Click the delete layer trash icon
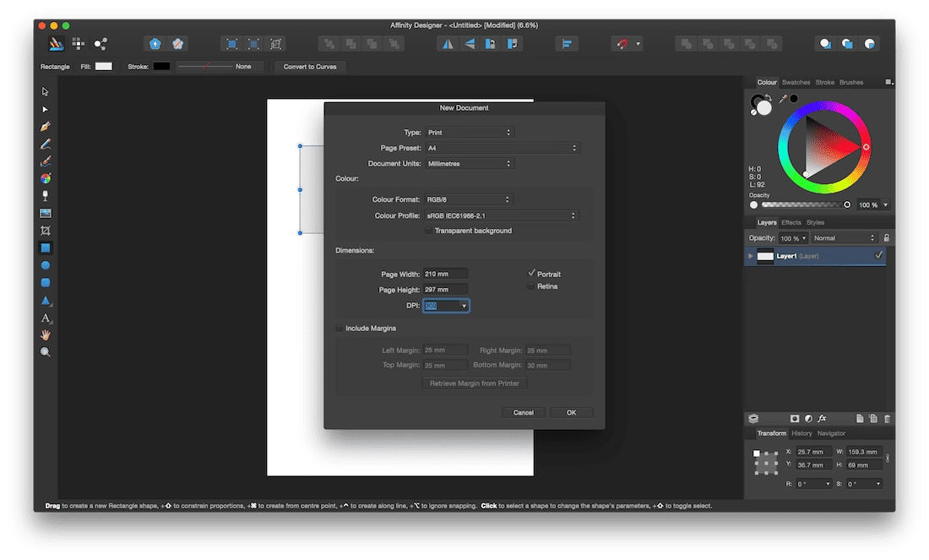Viewport: 929px width, 560px height. pos(887,419)
